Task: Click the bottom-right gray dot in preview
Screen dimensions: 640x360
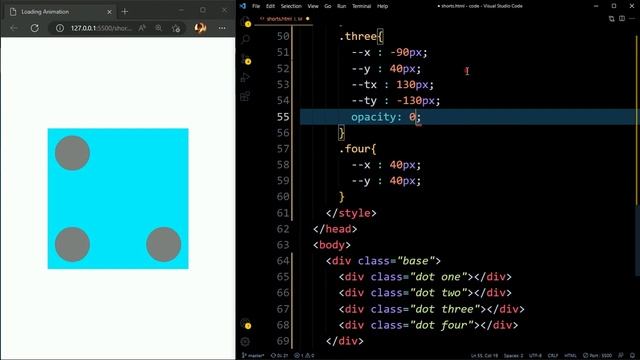Action: click(x=164, y=244)
